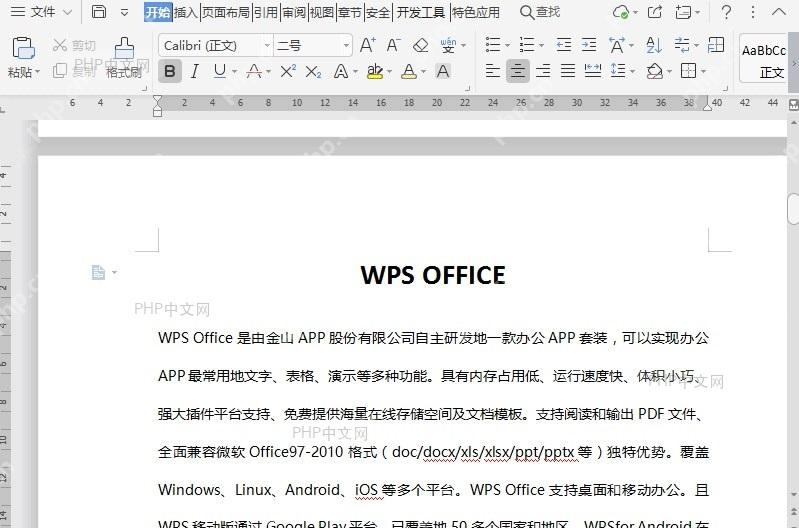Viewport: 799px width, 528px height.
Task: Expand the underline style dropdown arrow
Action: coord(234,72)
